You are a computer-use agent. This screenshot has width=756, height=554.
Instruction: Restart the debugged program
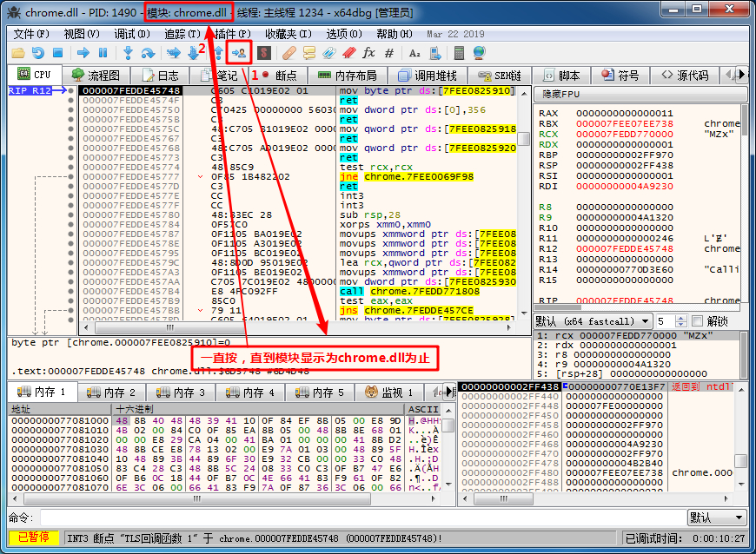coord(38,53)
